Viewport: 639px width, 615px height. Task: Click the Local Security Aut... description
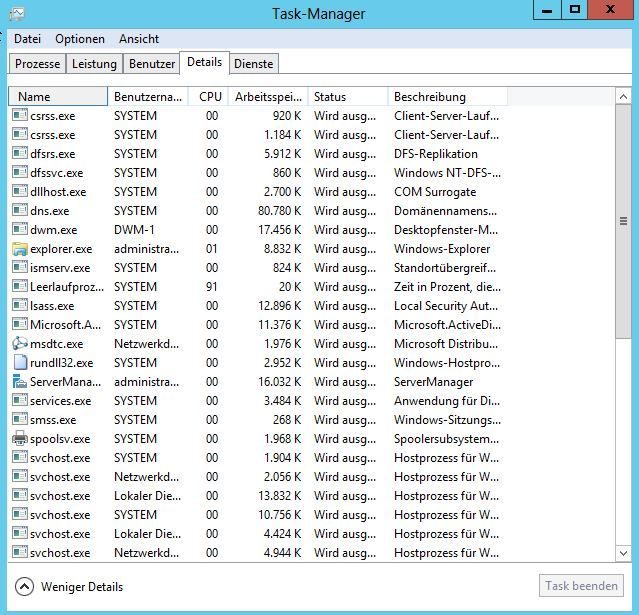click(x=446, y=306)
